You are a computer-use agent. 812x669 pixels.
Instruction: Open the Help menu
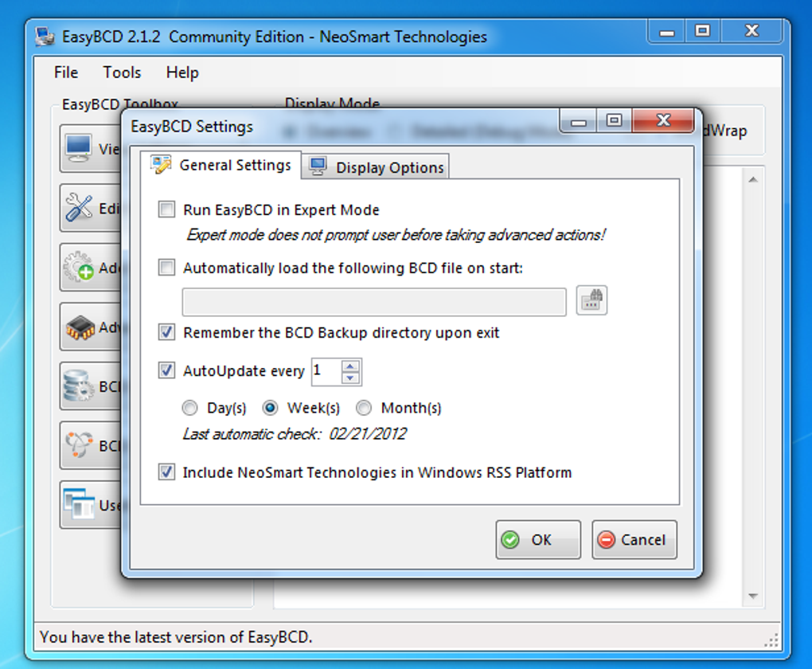point(182,72)
